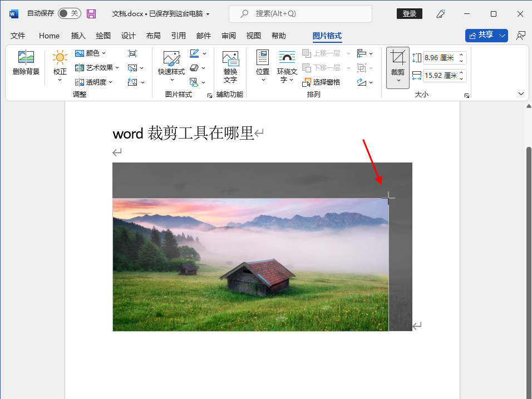The width and height of the screenshot is (532, 399).
Task: Click the 登录 sign-in button
Action: (410, 13)
